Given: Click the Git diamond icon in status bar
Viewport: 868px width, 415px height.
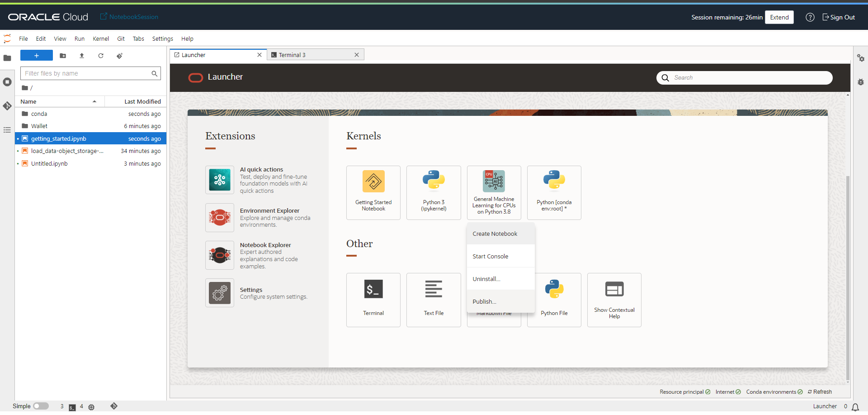Looking at the screenshot, I should 114,406.
